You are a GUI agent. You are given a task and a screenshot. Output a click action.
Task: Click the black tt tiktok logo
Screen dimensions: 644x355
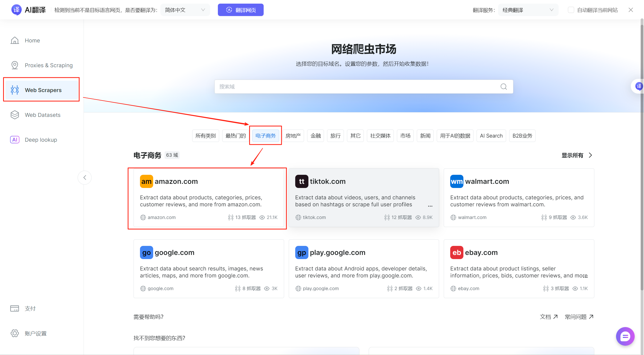point(302,182)
